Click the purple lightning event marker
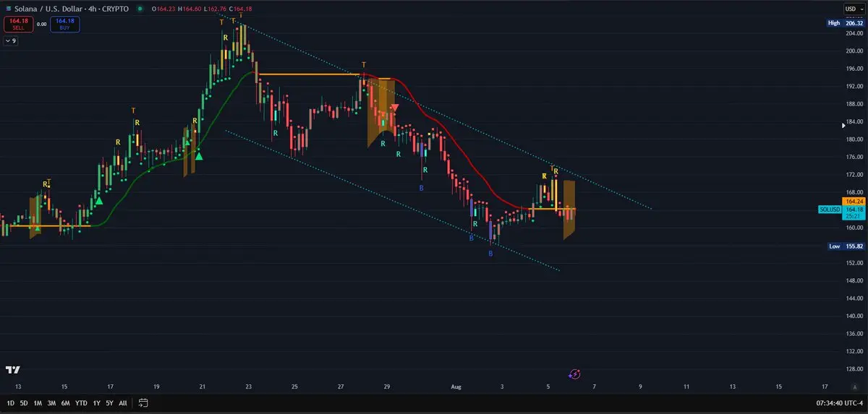 (x=574, y=374)
